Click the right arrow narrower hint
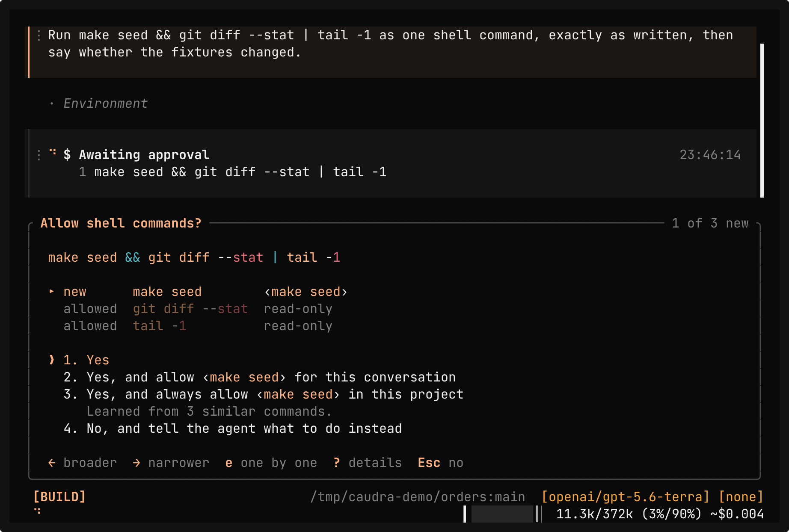 (171, 463)
